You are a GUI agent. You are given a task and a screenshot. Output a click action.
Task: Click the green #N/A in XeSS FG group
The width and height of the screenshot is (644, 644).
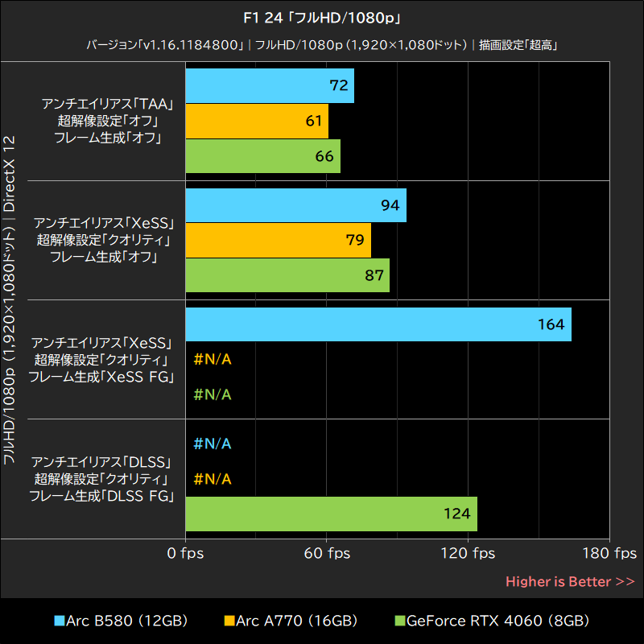click(x=213, y=395)
